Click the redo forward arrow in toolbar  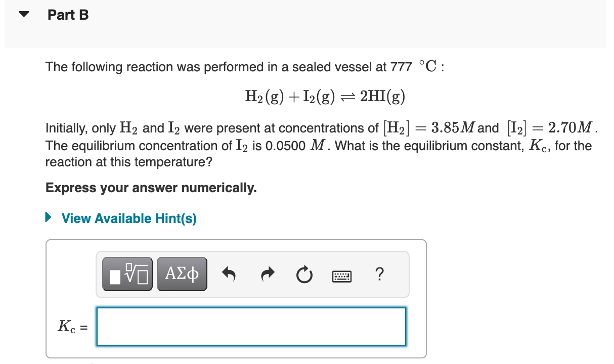pos(267,274)
